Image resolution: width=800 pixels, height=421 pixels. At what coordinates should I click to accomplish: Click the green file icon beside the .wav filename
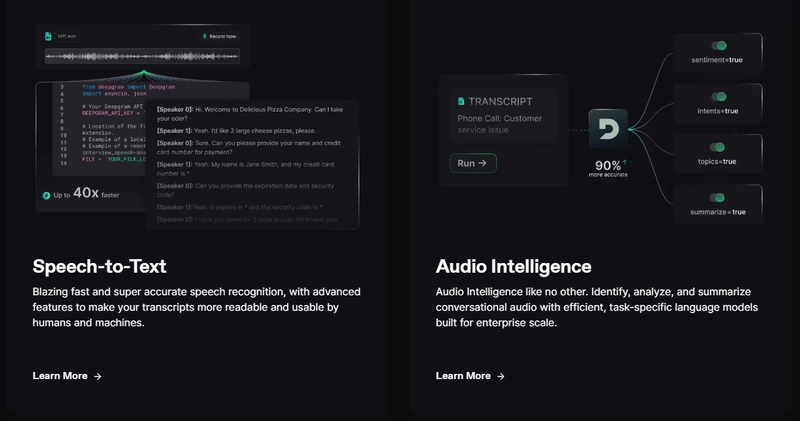coord(48,36)
